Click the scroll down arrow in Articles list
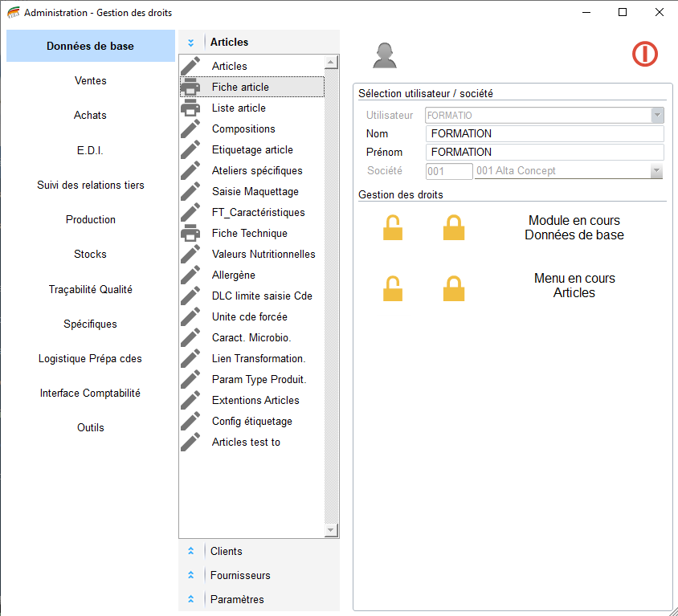Screen dimensions: 678x616 click(331, 530)
